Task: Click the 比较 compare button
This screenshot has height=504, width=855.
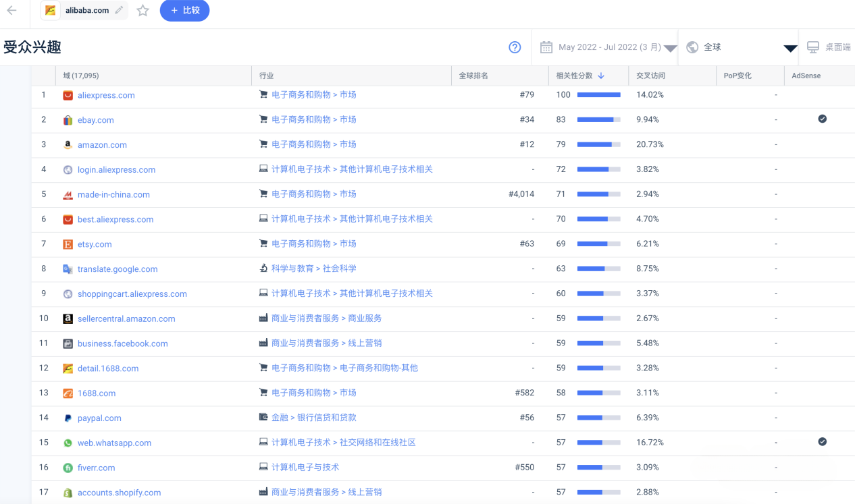Action: tap(185, 10)
